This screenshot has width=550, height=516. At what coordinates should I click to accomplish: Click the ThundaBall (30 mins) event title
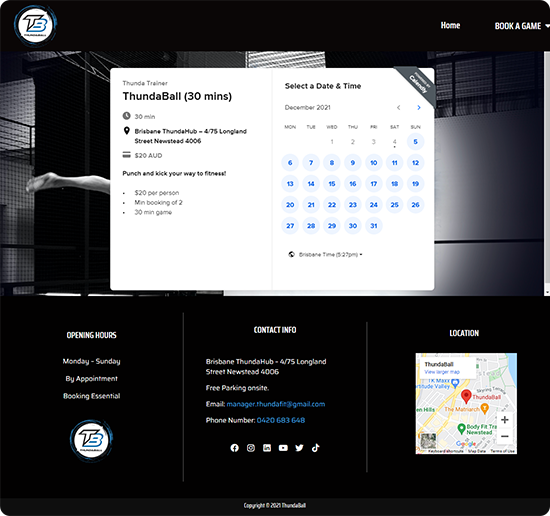[x=177, y=96]
